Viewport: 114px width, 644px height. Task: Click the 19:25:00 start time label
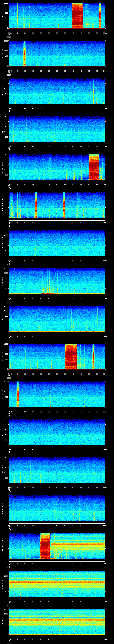click(x=9, y=147)
